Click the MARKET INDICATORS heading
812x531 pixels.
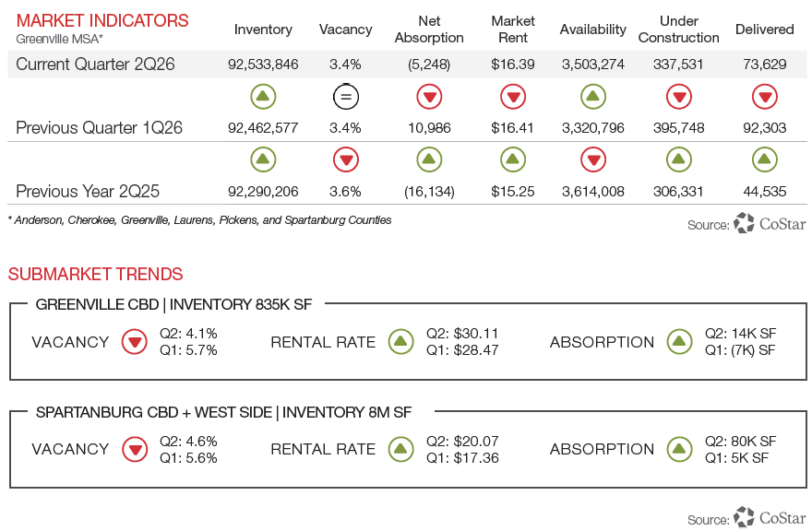coord(102,20)
